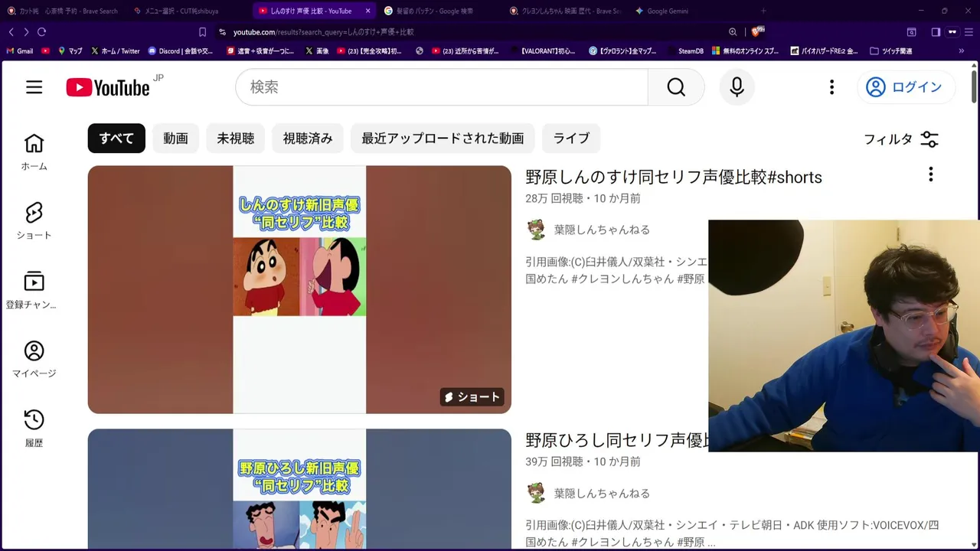Click the zoom magnifier in the address bar

(x=733, y=32)
